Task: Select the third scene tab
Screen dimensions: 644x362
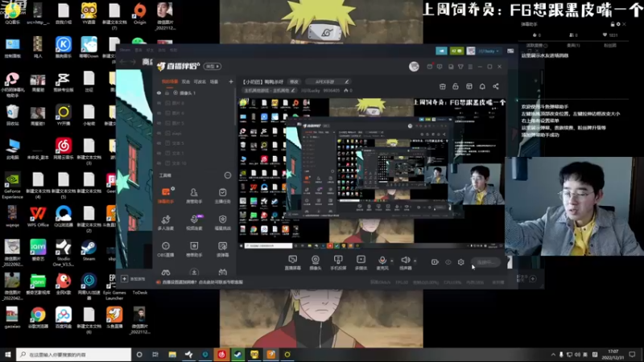Action: tap(200, 82)
